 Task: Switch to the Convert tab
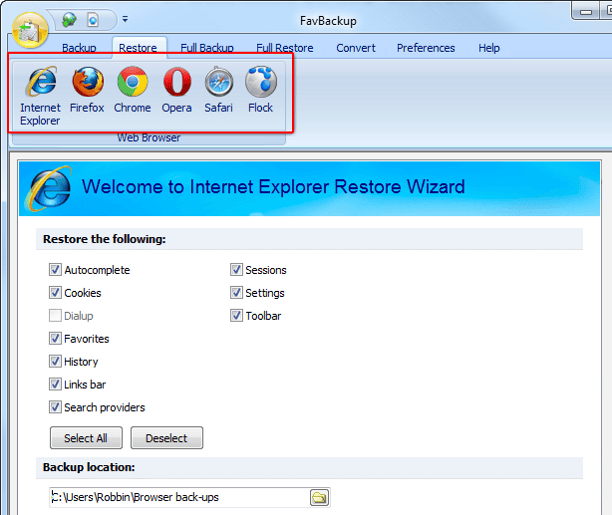click(x=356, y=48)
